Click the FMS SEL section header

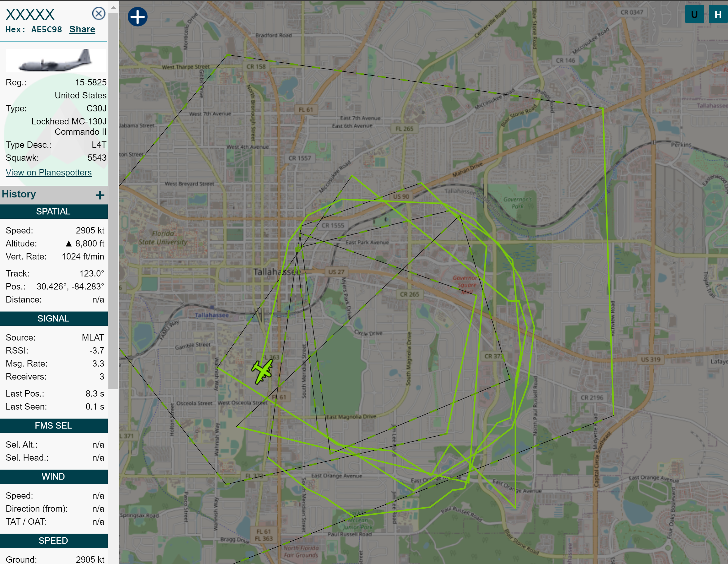click(x=53, y=426)
